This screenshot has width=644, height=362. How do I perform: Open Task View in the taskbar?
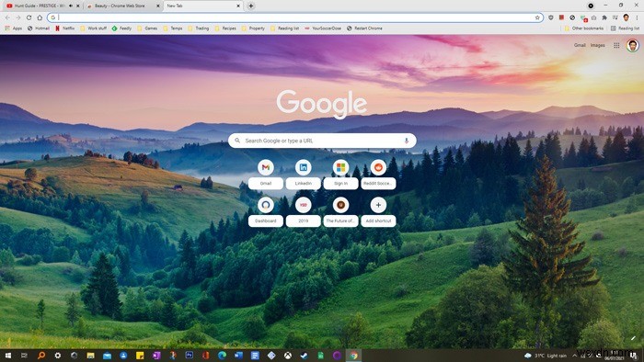point(24,356)
